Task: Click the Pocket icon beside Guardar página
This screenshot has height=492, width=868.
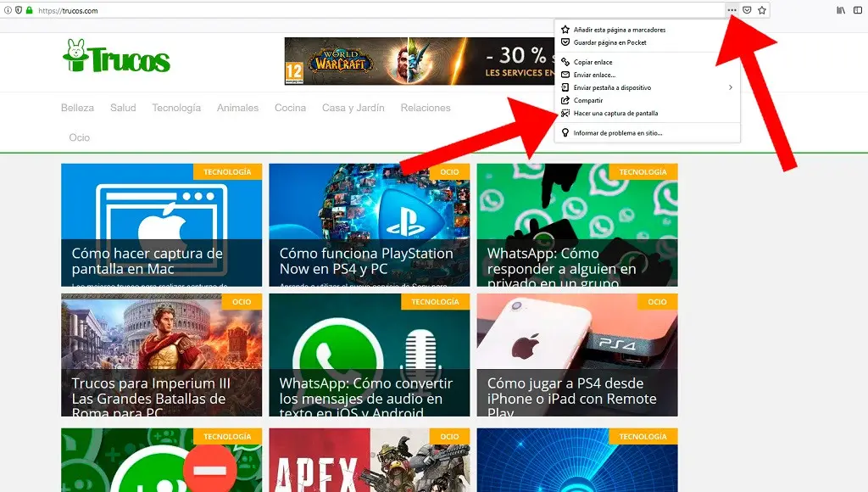Action: 565,42
